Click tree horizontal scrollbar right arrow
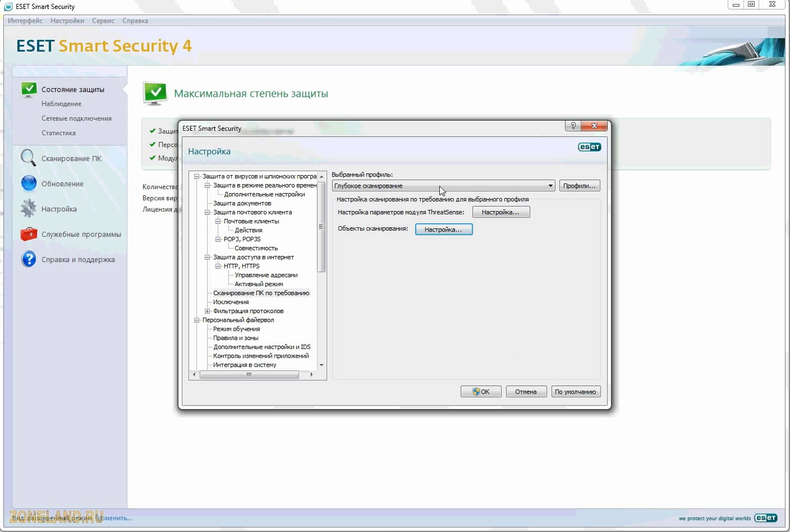Viewport: 790px width, 532px height. point(311,374)
